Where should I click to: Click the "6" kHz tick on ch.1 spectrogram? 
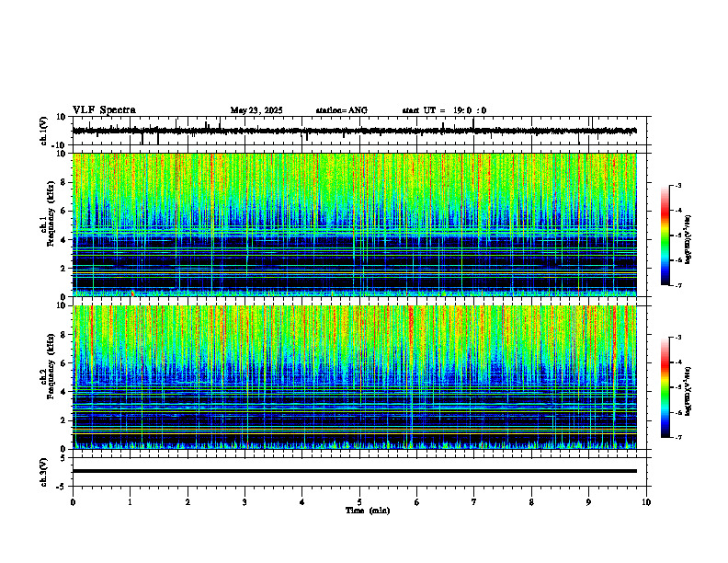pos(63,211)
